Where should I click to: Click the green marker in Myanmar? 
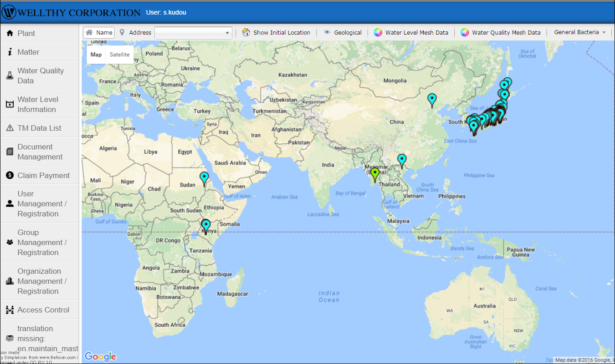click(x=375, y=174)
